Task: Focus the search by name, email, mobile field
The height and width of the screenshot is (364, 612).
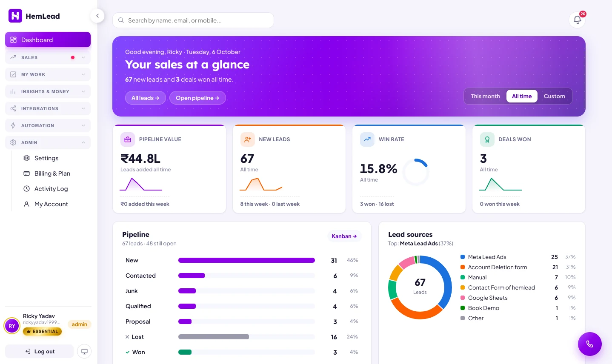Action: coord(193,20)
